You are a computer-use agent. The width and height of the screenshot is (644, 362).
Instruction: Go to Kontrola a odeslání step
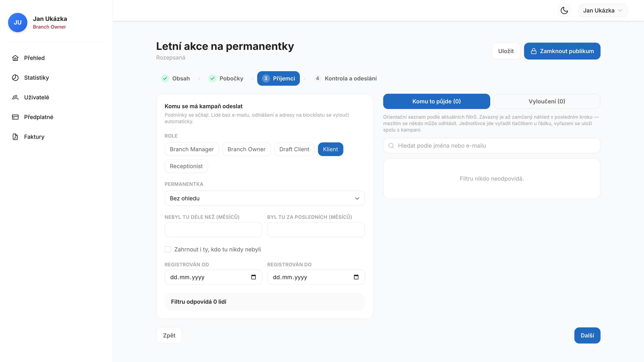[x=346, y=78]
